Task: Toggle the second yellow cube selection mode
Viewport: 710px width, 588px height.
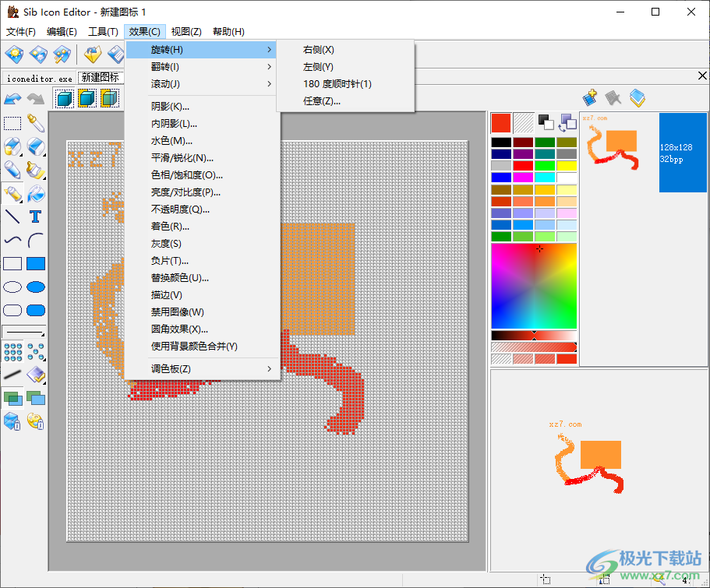Action: point(87,98)
